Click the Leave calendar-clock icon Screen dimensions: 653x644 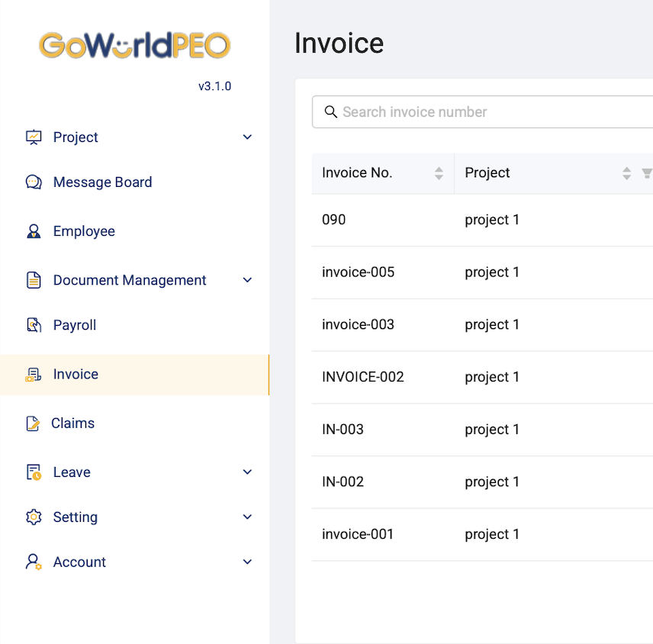(x=34, y=472)
